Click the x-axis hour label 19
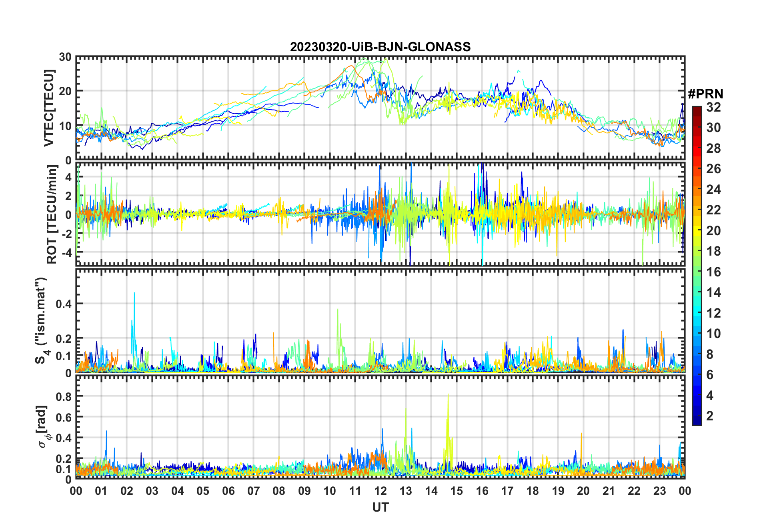The width and height of the screenshot is (761, 532). 558,491
